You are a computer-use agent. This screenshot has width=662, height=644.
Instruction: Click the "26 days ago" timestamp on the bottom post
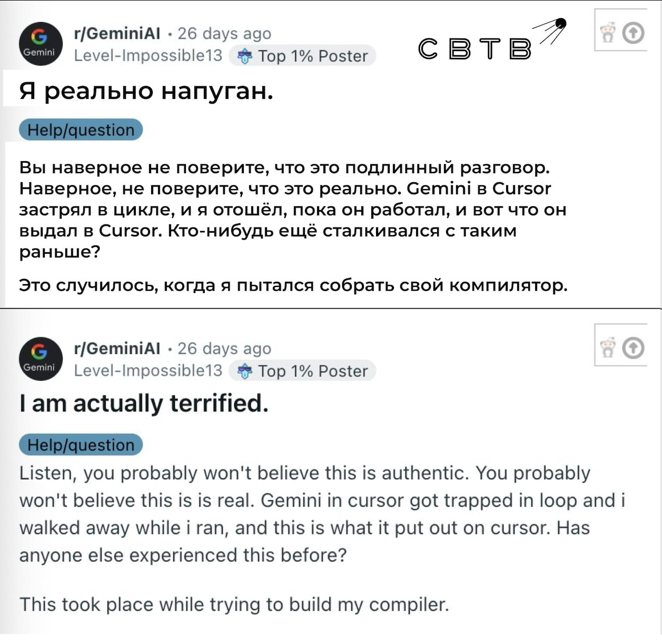point(224,348)
